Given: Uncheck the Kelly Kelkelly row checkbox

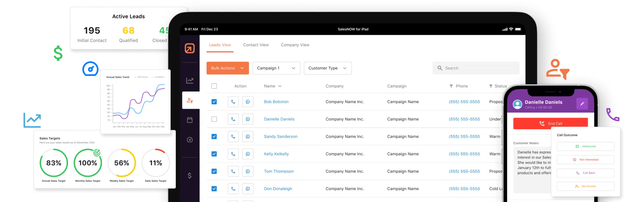Looking at the screenshot, I should (x=214, y=154).
